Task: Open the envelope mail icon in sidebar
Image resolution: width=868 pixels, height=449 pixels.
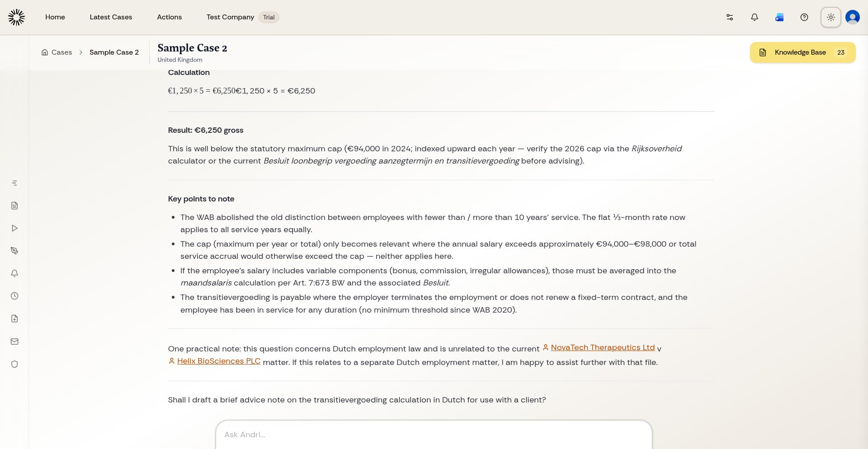Action: 14,341
